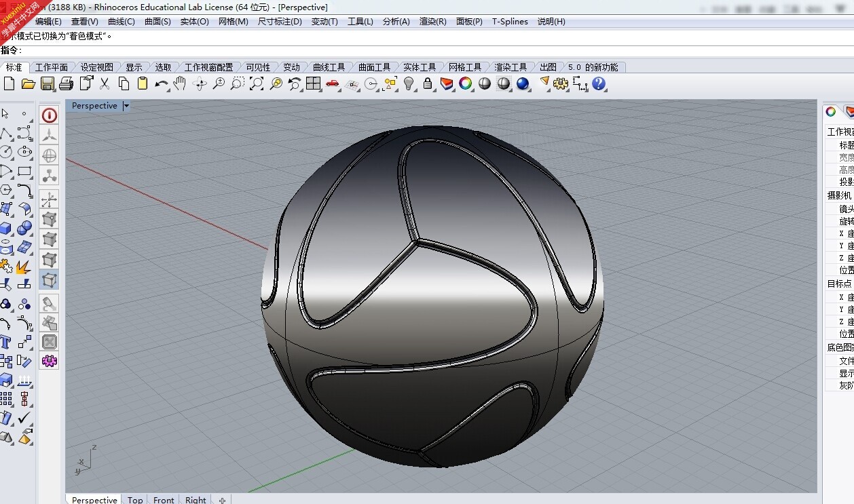Image resolution: width=854 pixels, height=504 pixels.
Task: Open the 面板(P) menu
Action: coord(469,21)
